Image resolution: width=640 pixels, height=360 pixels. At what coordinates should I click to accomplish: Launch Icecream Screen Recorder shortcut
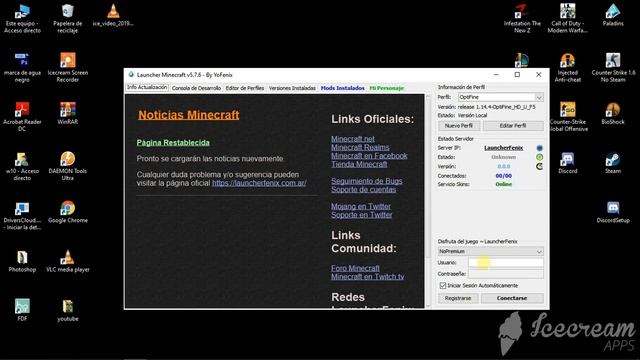68,68
